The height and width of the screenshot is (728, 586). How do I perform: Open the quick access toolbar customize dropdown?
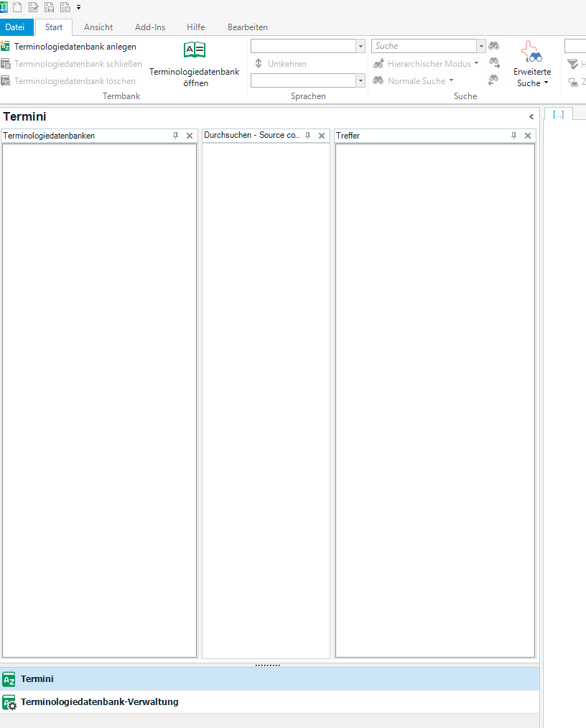point(78,7)
